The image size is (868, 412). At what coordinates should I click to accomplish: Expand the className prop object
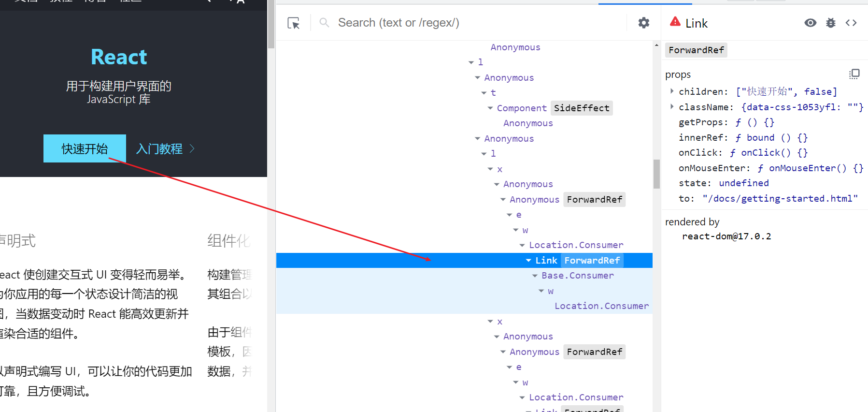point(672,106)
